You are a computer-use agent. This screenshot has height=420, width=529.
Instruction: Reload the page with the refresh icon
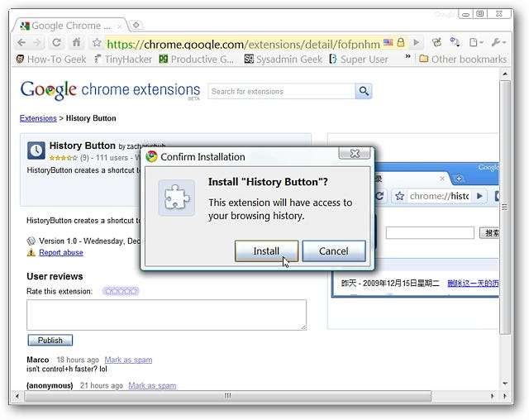57,42
